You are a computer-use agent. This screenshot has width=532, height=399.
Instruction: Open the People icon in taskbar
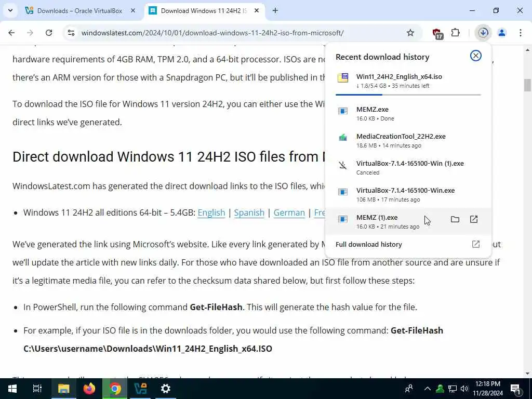pos(409,389)
